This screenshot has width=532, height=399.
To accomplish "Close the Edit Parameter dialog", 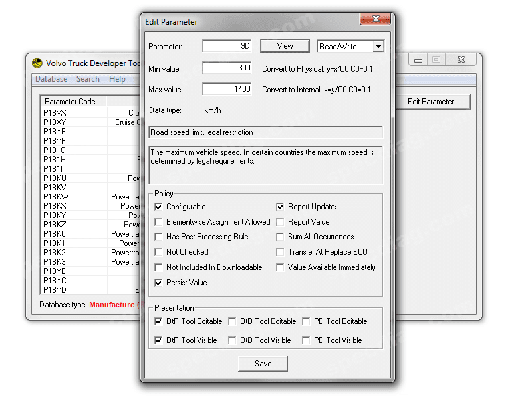I will 375,19.
